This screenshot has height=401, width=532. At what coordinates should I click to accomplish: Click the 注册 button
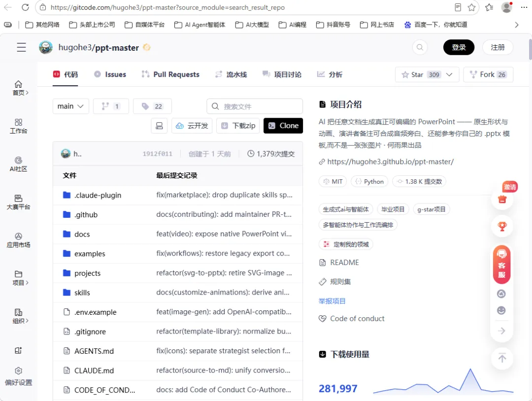click(498, 47)
